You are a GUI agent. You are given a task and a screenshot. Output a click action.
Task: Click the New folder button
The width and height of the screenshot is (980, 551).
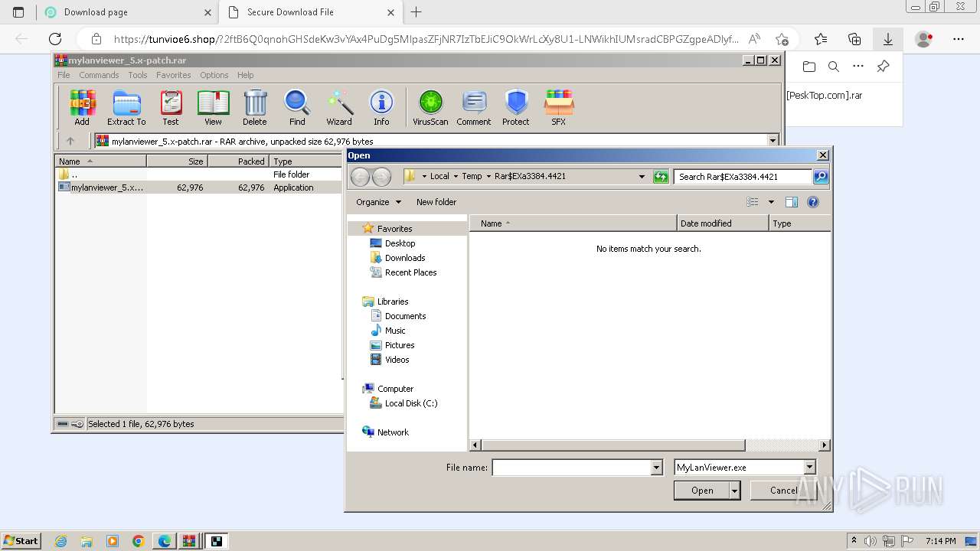[436, 202]
